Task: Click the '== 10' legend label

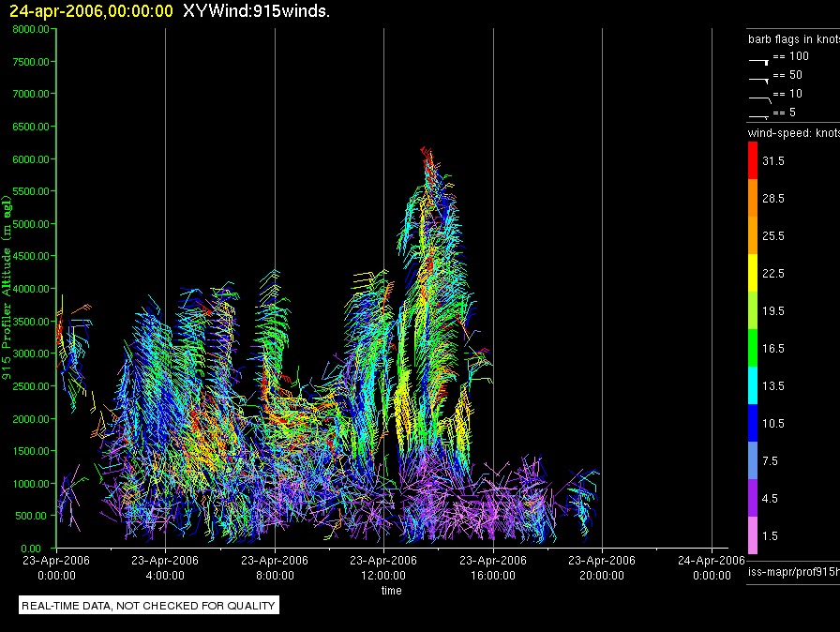Action: click(x=787, y=94)
